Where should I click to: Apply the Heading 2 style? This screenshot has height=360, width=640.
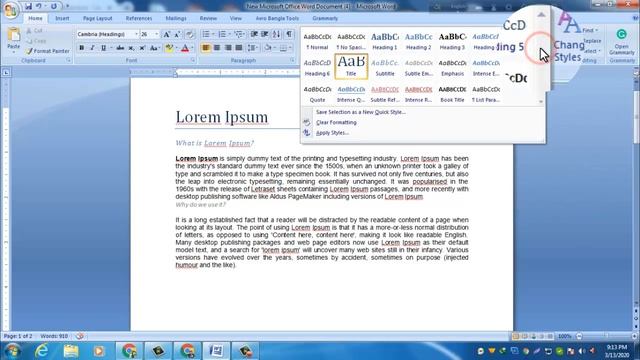[x=418, y=41]
